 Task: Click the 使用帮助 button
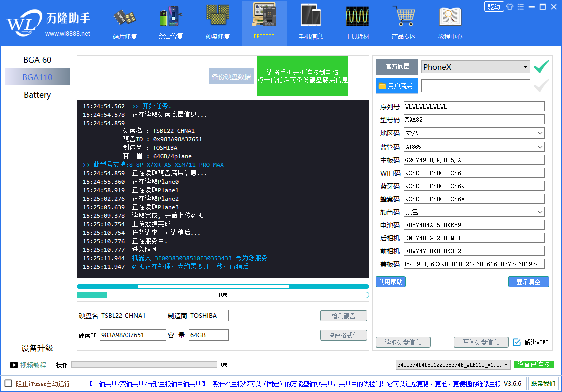click(391, 282)
